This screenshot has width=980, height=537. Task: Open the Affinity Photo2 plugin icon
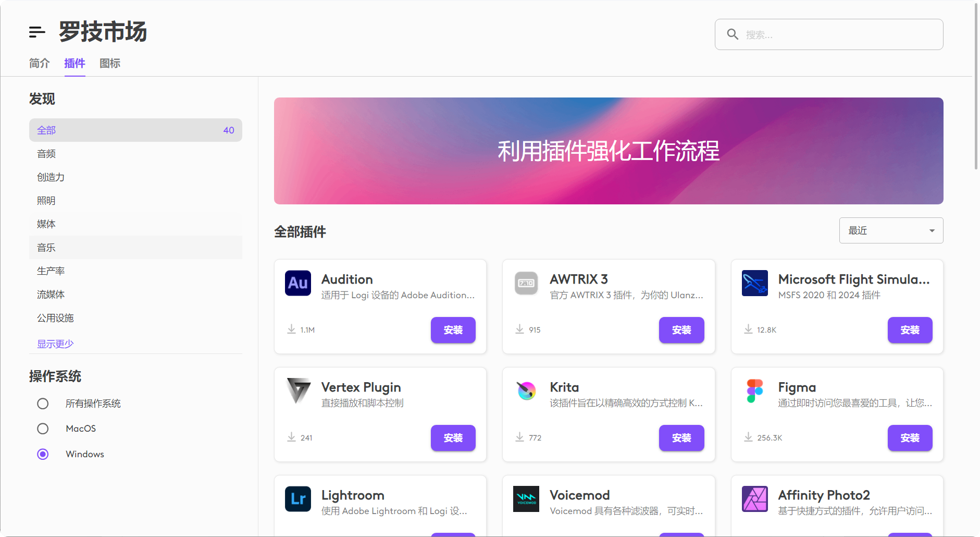coord(755,499)
